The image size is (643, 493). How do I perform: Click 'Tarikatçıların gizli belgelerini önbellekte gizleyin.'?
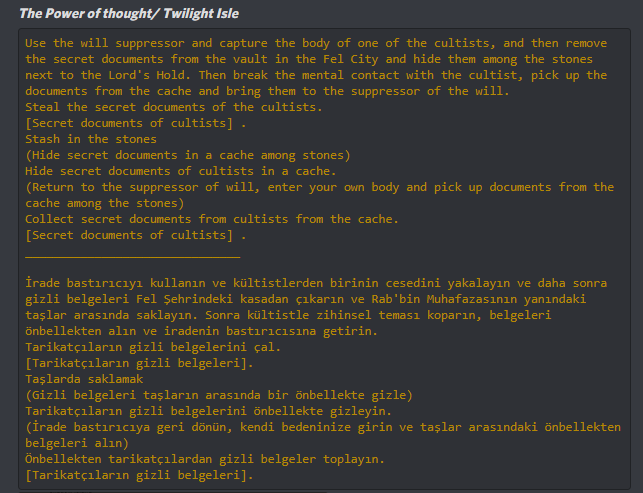[208, 411]
